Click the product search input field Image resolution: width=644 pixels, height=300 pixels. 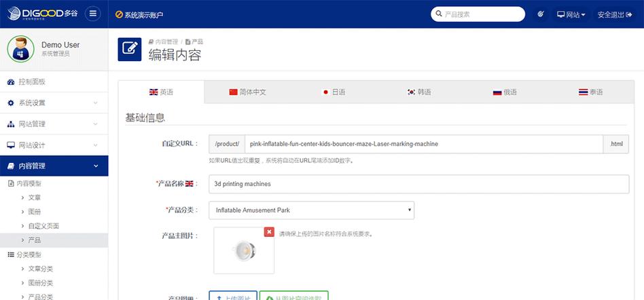478,14
